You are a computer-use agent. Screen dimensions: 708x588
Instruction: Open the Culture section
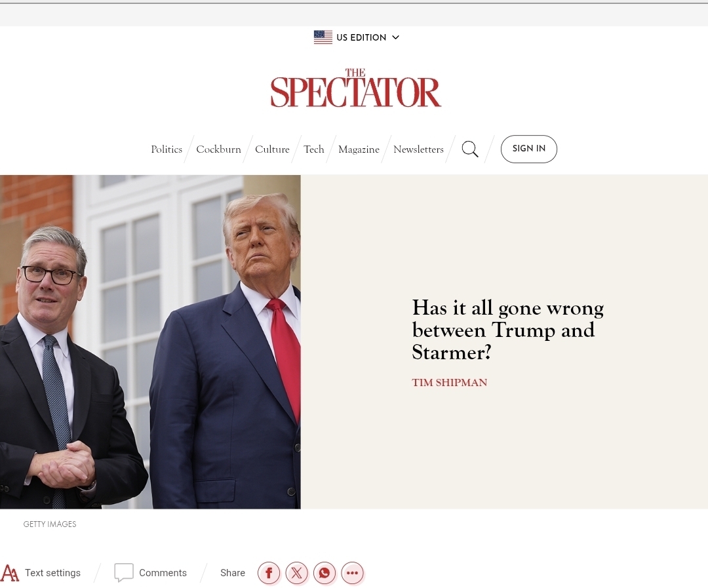point(272,149)
